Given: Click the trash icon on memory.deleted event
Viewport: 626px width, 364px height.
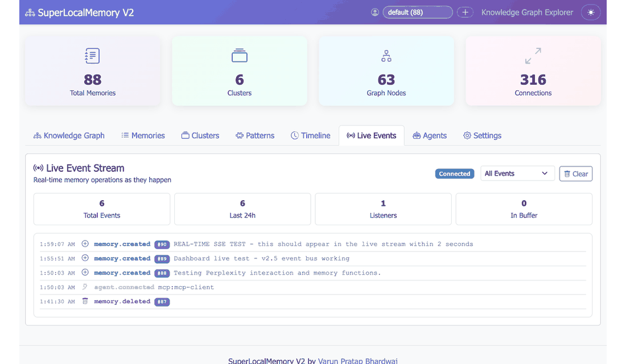Looking at the screenshot, I should tap(85, 301).
